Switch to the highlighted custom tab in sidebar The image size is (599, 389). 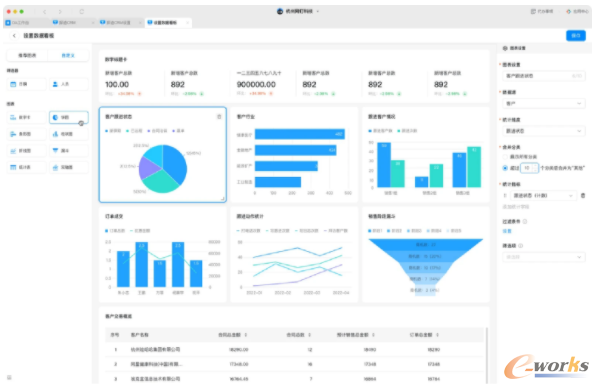click(68, 55)
